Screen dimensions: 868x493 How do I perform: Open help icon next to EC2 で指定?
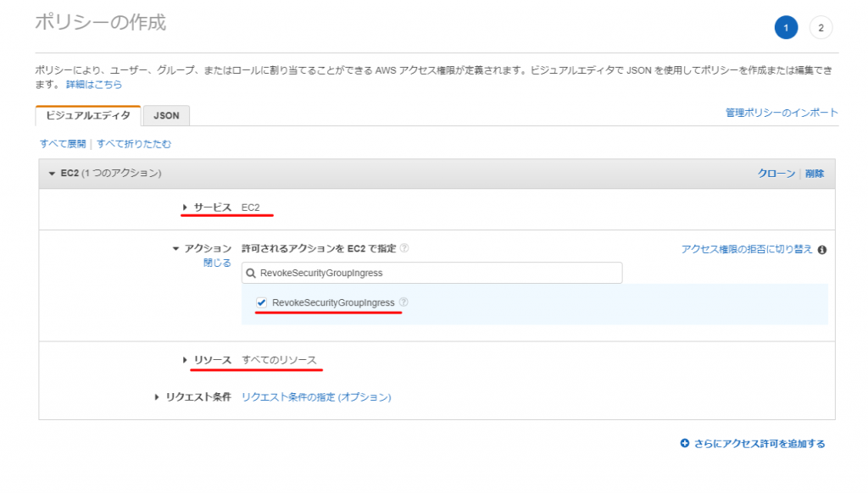[x=404, y=248]
